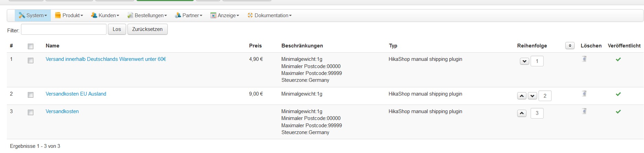This screenshot has height=153, width=644.
Task: Open the Dokumentation menu
Action: pos(269,15)
